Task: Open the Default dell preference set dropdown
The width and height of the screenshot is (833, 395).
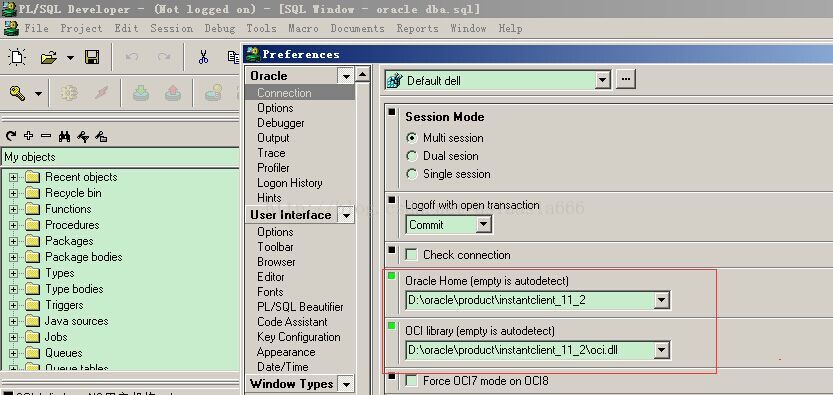Action: (602, 81)
